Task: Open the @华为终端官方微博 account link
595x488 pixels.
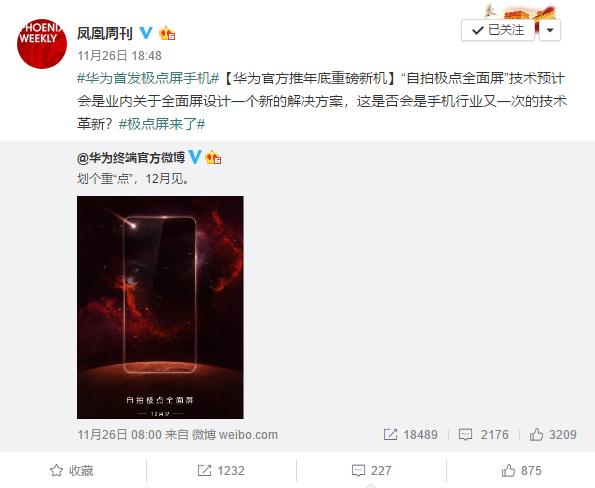Action: pos(131,157)
